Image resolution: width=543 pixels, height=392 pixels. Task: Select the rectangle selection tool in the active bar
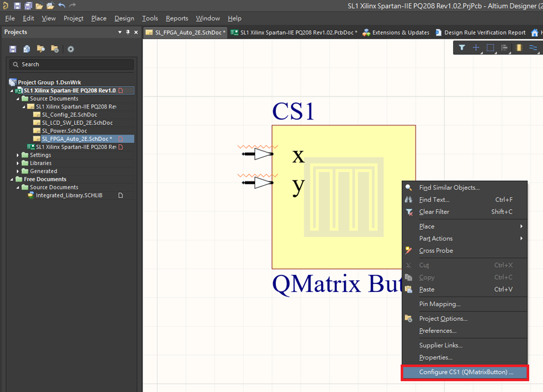point(490,48)
